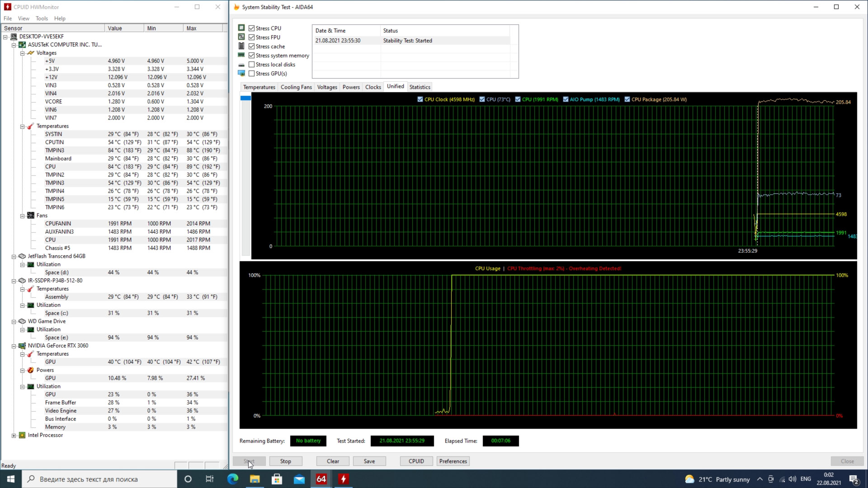Launch Microsoft Edge from the taskbar

232,479
